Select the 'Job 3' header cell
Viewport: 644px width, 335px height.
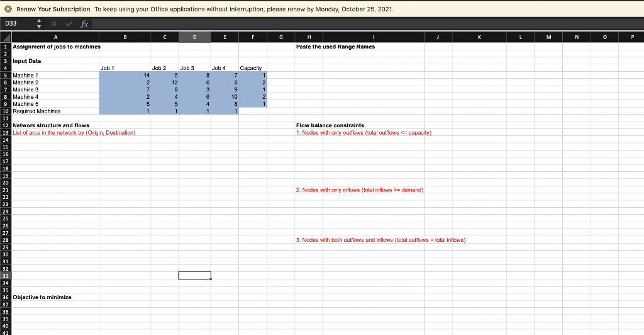(x=195, y=68)
